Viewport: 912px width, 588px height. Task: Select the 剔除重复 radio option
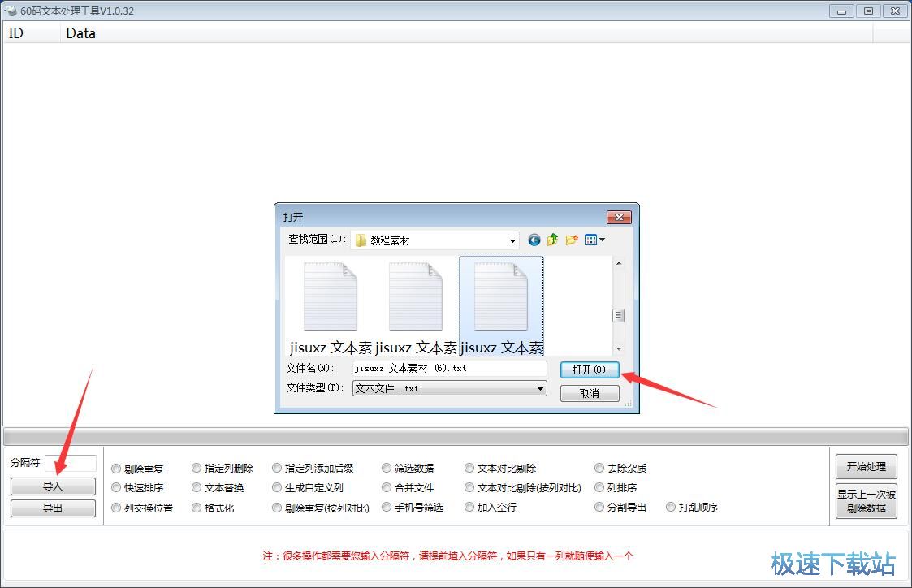(x=116, y=469)
